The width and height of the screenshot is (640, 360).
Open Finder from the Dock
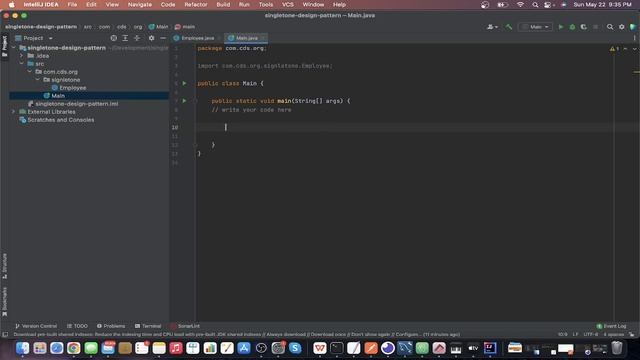(x=23, y=348)
